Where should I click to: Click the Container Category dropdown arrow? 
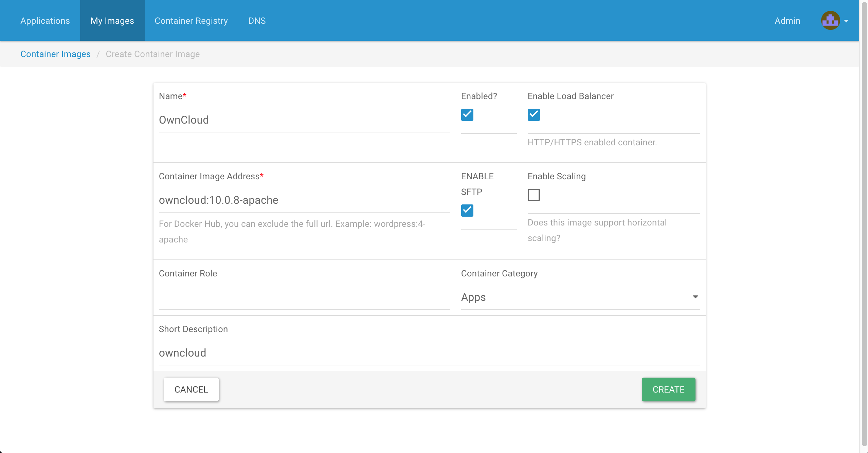pos(695,297)
